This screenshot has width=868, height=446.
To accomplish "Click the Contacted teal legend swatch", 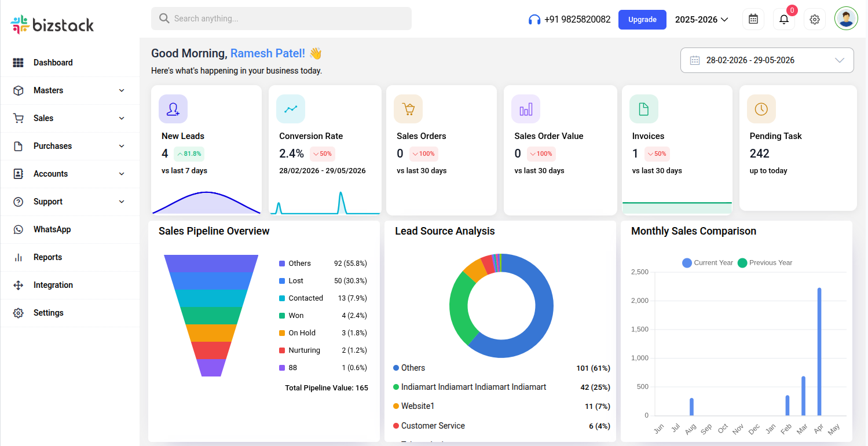I will point(282,298).
